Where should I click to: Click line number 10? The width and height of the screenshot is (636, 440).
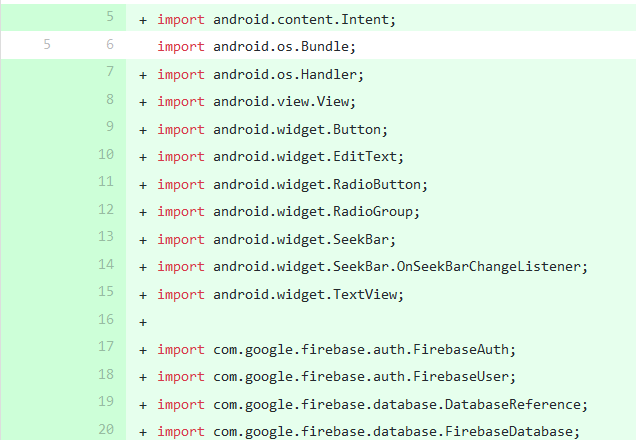106,154
